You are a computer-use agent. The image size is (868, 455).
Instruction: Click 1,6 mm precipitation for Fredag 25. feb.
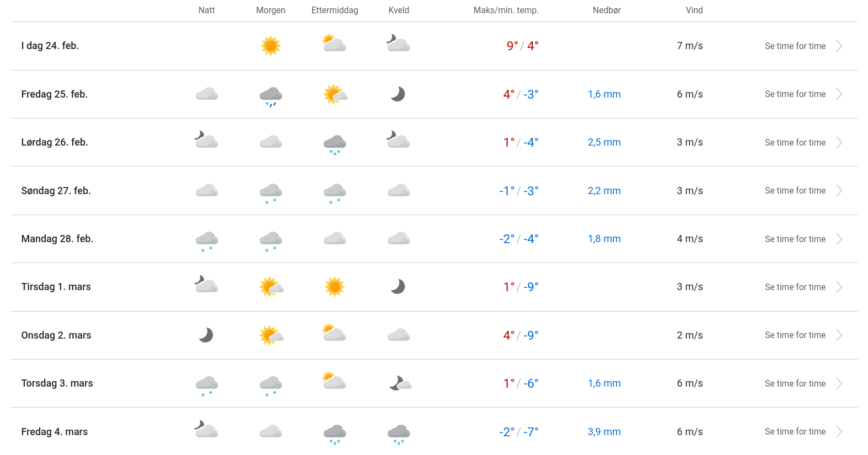[x=604, y=94]
